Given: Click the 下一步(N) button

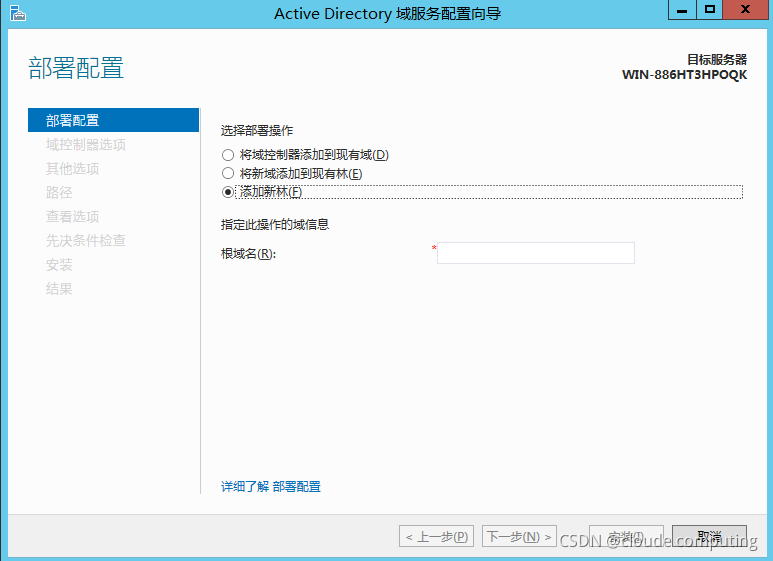Looking at the screenshot, I should 519,536.
